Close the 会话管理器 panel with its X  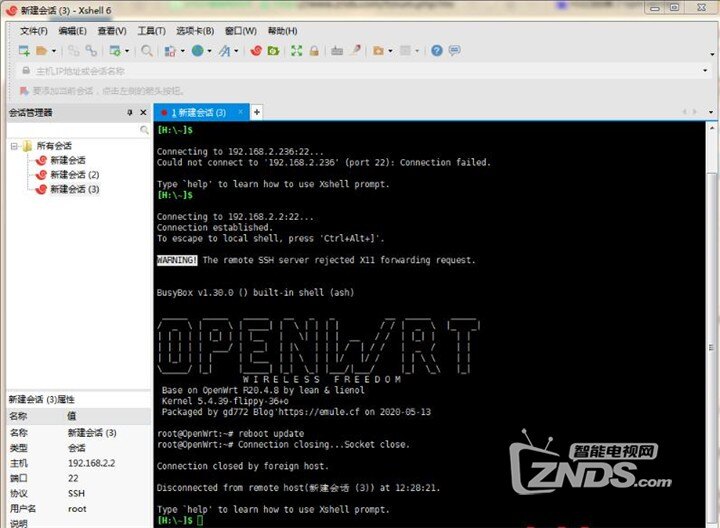point(143,112)
